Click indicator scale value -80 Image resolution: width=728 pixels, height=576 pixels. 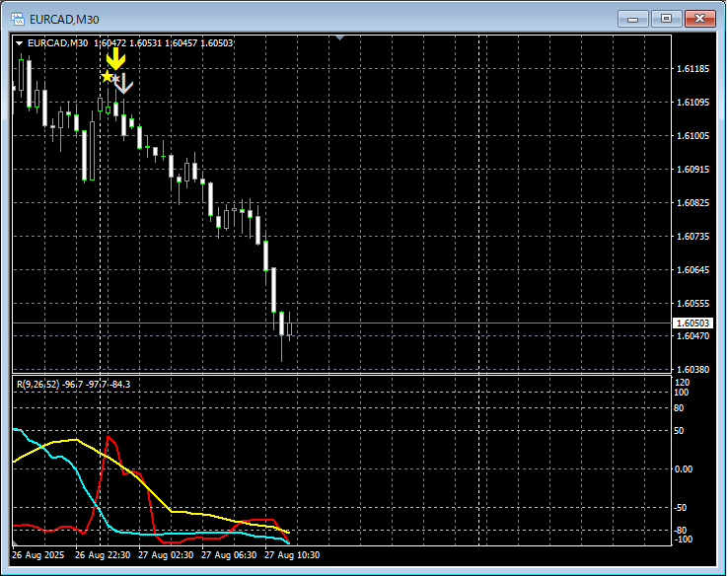pos(681,531)
